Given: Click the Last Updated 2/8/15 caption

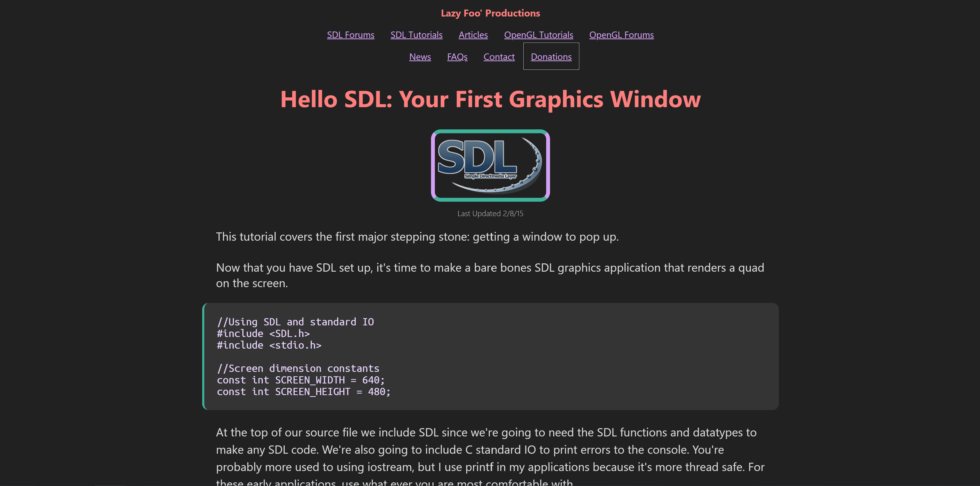Looking at the screenshot, I should click(490, 214).
